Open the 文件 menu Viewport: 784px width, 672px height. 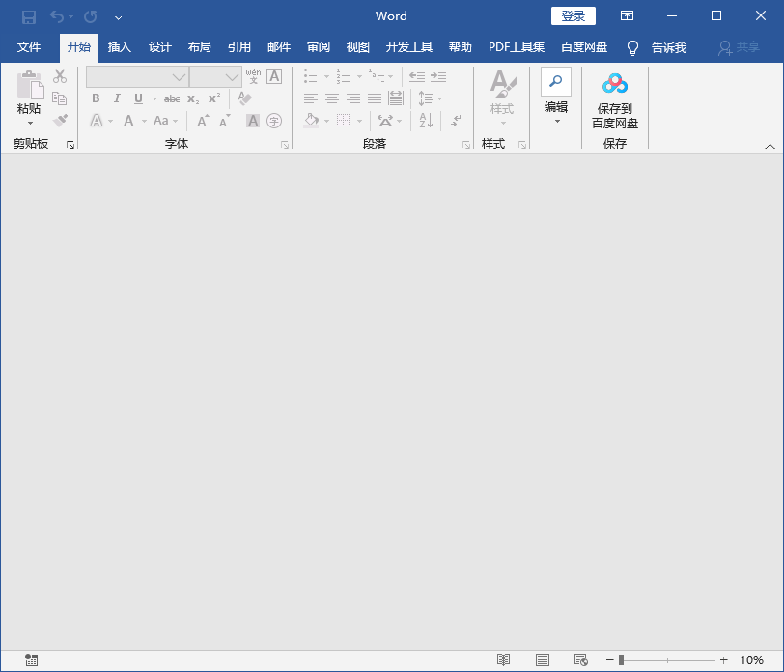coord(29,46)
